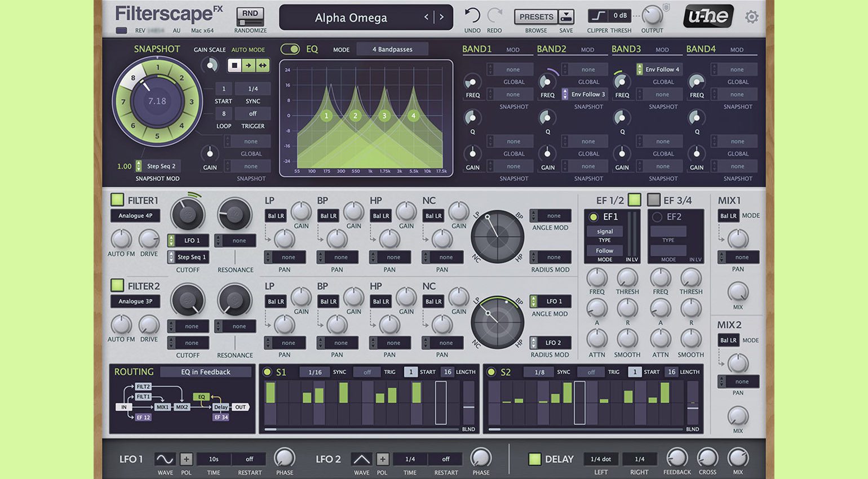Click EQ band node 3 in graph

pos(384,116)
